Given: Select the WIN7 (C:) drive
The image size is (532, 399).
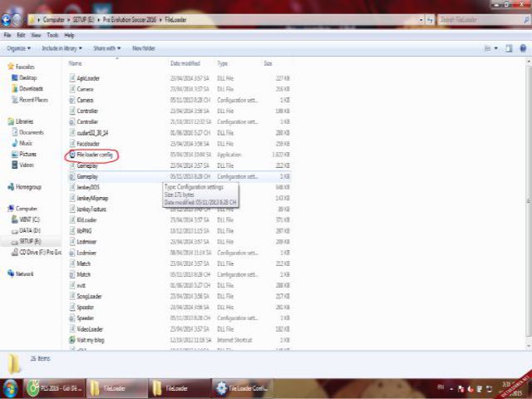Looking at the screenshot, I should point(30,219).
